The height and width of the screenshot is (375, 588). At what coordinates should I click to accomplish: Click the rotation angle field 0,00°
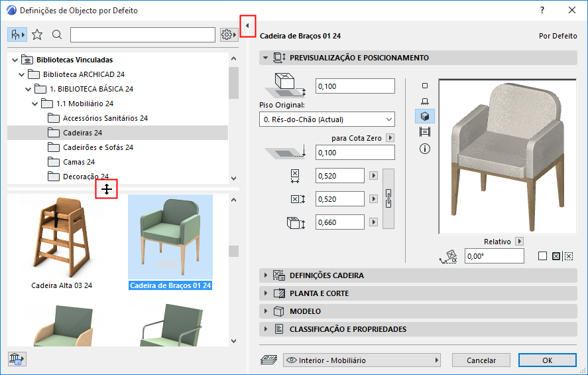(495, 256)
